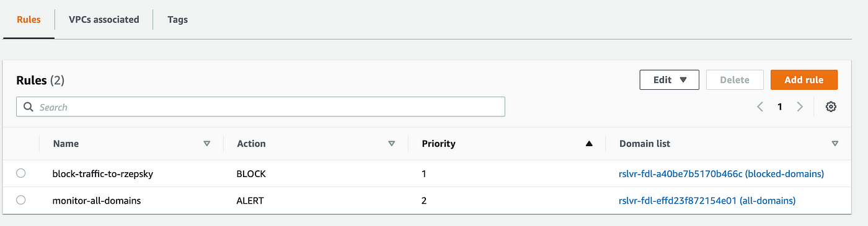Open the all-domains domain list link

pos(707,201)
